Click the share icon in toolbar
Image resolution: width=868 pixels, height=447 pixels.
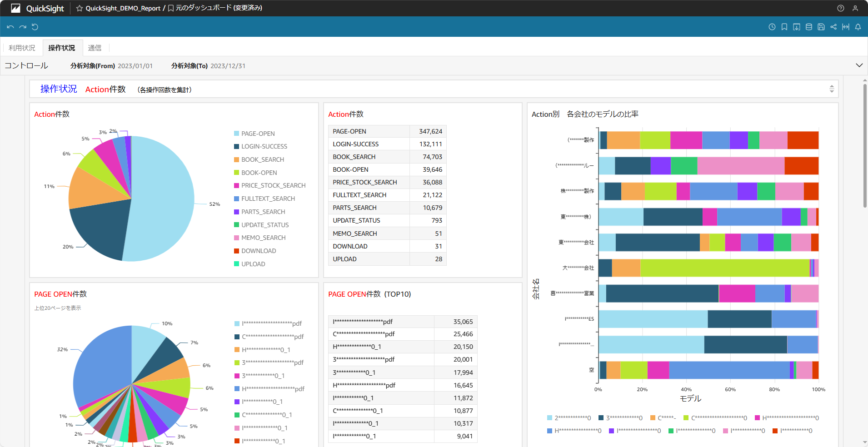click(x=833, y=27)
